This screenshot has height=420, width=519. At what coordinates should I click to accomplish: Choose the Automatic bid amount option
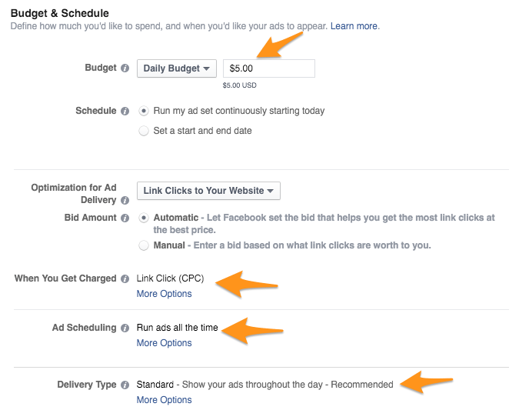pyautogui.click(x=144, y=218)
